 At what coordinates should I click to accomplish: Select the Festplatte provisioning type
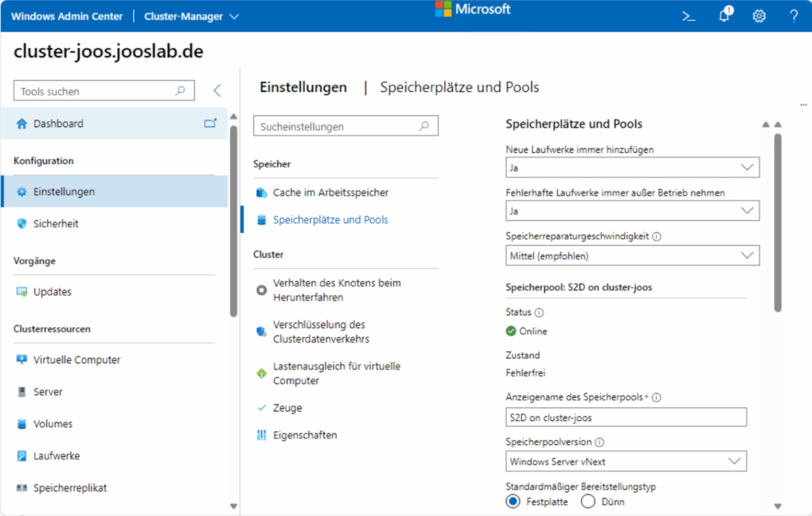(x=514, y=501)
